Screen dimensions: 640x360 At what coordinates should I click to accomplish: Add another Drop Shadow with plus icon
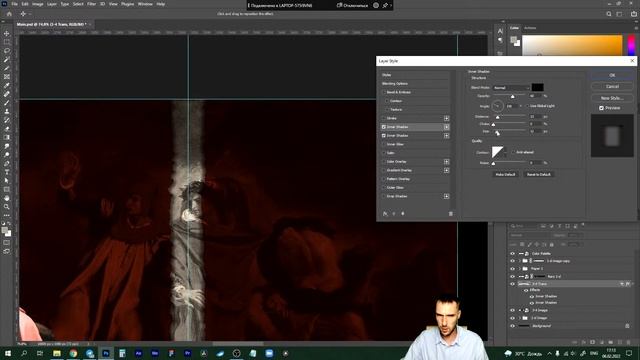click(447, 196)
